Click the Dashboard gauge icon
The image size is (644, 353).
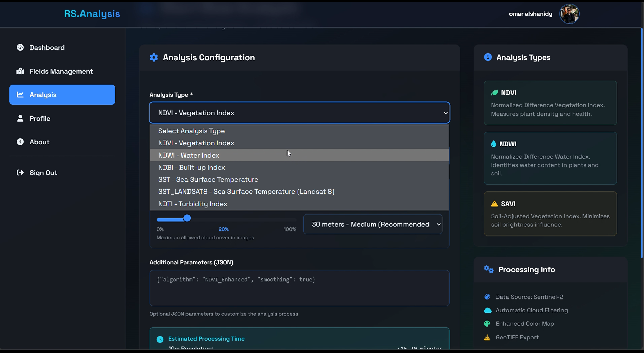20,47
